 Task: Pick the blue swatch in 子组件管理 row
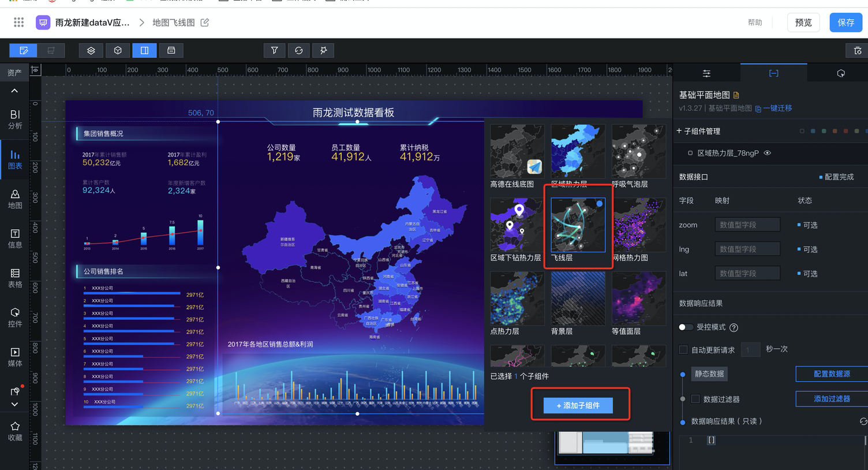(813, 131)
